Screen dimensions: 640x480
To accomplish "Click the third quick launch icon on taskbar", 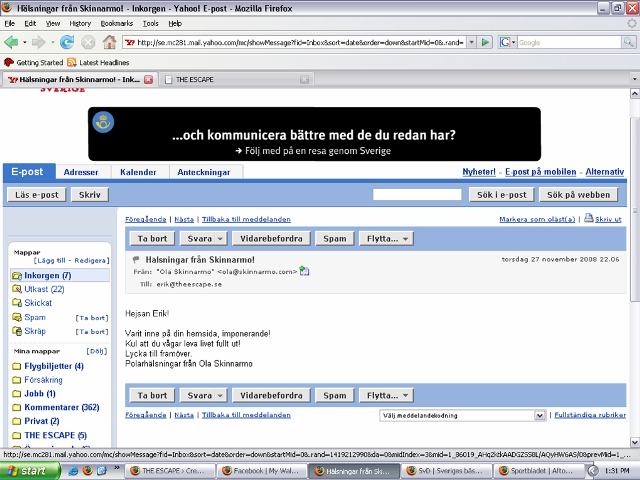I will (x=101, y=471).
